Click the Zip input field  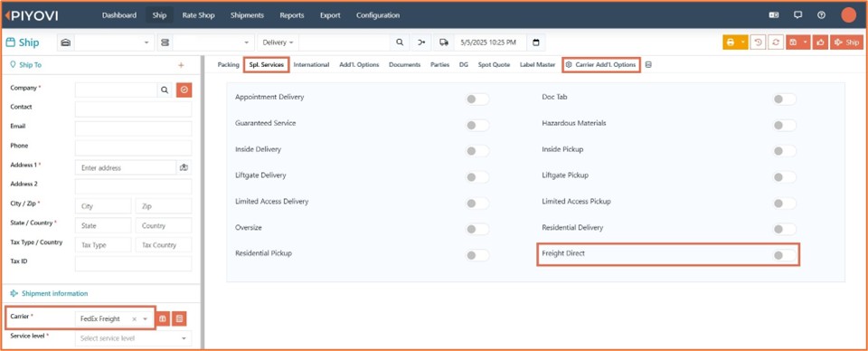click(164, 206)
